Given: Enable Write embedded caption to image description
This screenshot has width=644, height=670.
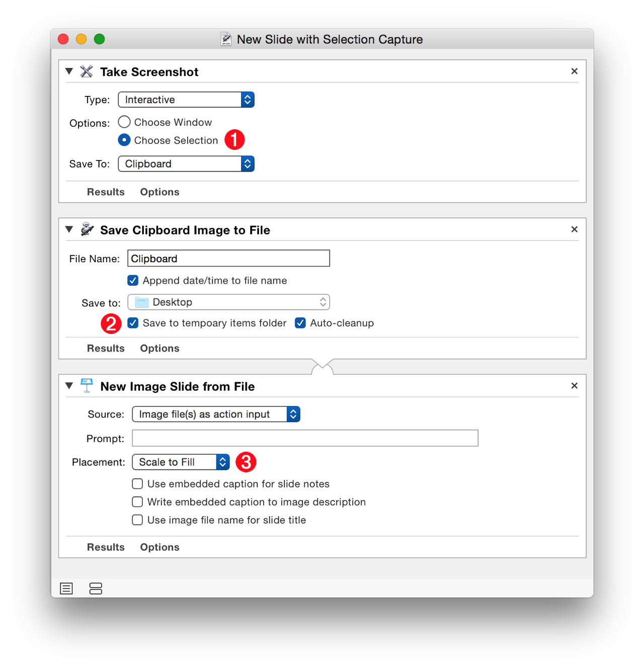Looking at the screenshot, I should pyautogui.click(x=137, y=502).
